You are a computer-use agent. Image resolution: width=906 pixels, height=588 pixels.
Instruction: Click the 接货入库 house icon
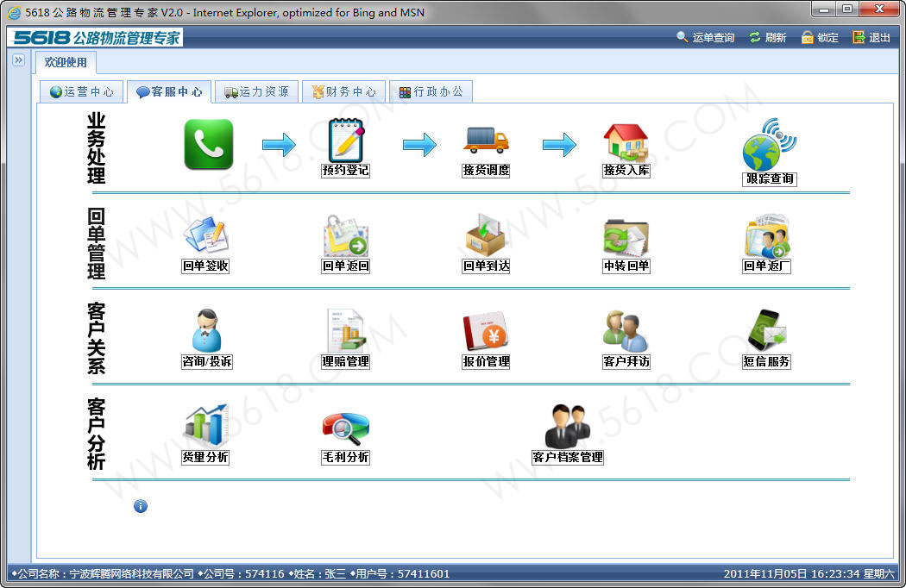pyautogui.click(x=626, y=141)
